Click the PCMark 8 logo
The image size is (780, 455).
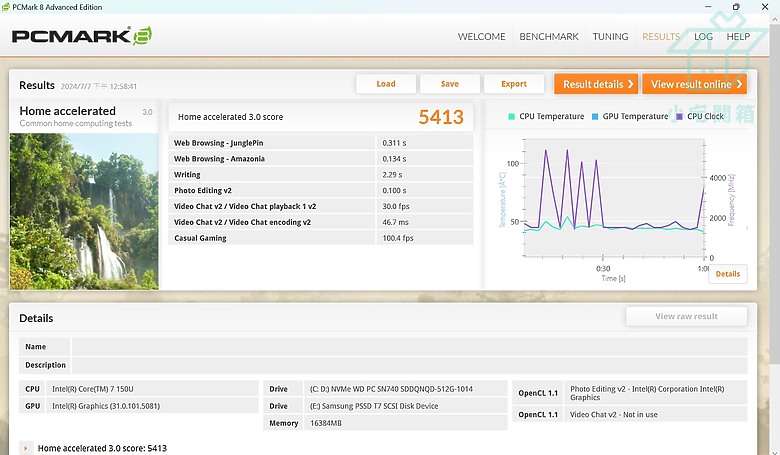point(82,36)
